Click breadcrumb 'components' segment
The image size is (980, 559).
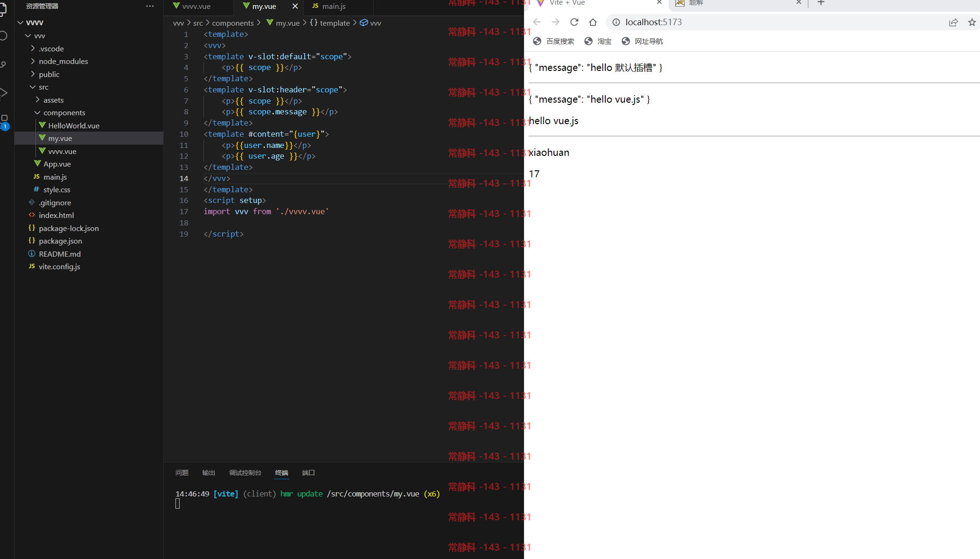[233, 23]
